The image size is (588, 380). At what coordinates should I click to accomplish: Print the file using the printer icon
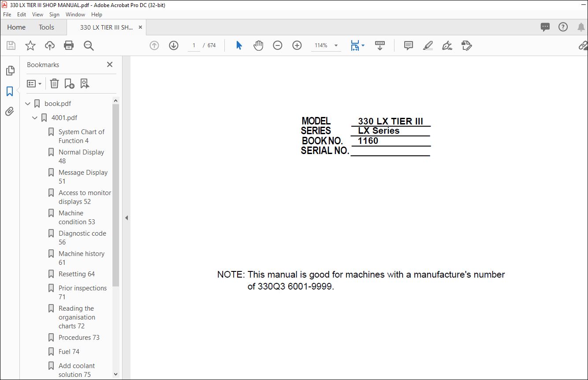pos(69,45)
